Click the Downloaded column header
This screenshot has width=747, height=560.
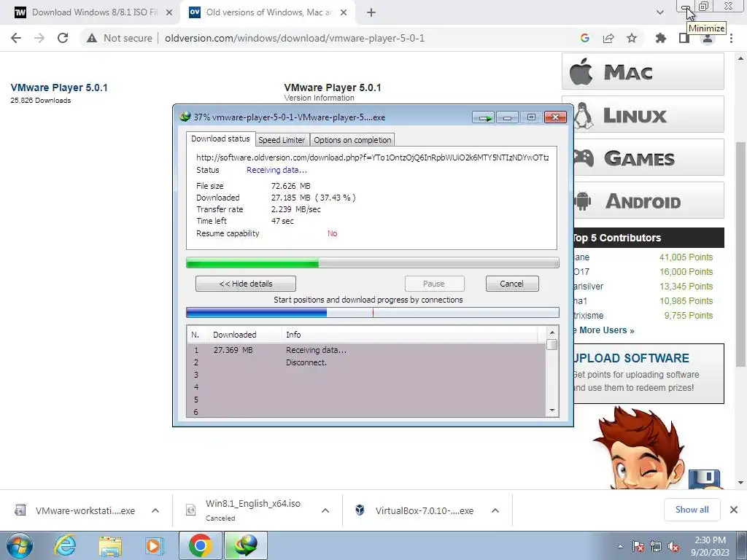245,335
